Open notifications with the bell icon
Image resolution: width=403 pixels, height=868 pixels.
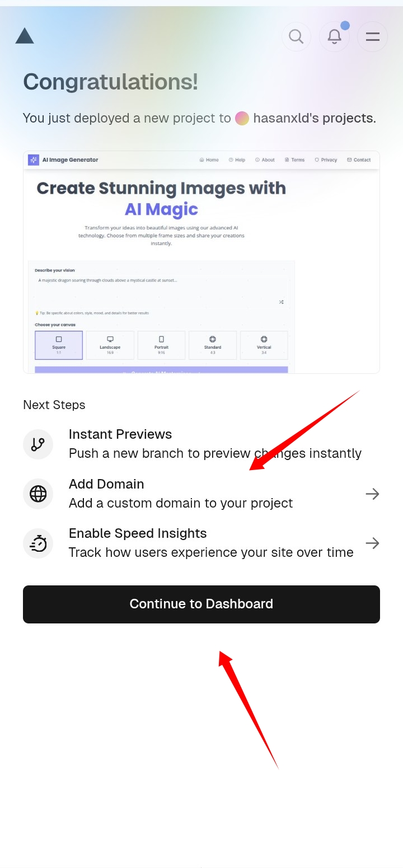click(x=334, y=37)
